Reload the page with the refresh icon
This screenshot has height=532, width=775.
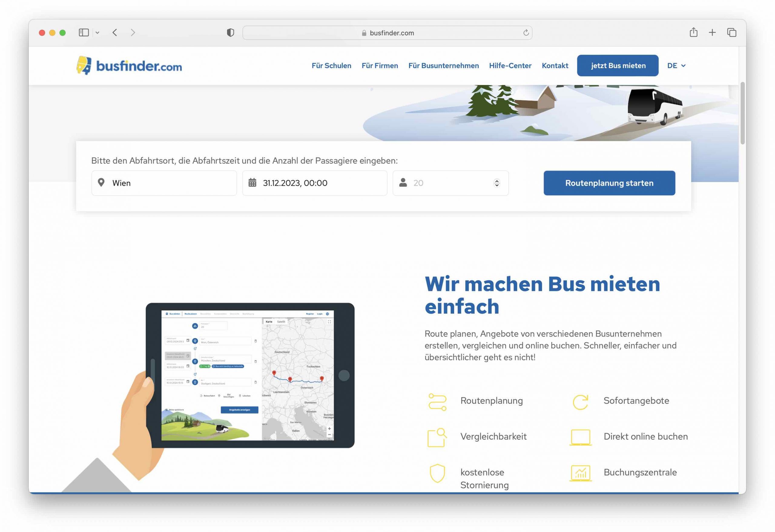[x=526, y=32]
